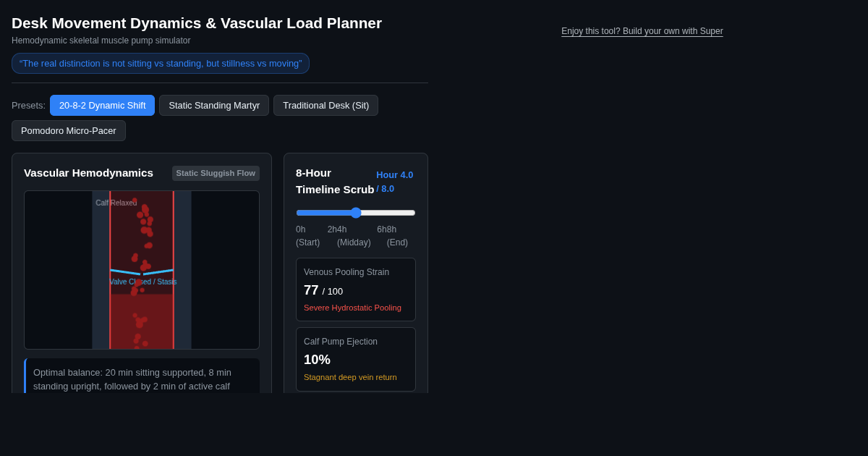Viewport: 868px width, 456px height.
Task: Click the Venous Pooling Strain card
Action: tap(356, 290)
